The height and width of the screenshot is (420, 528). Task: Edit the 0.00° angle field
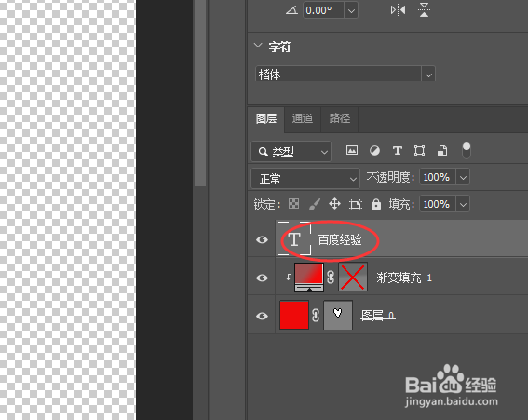(x=323, y=10)
